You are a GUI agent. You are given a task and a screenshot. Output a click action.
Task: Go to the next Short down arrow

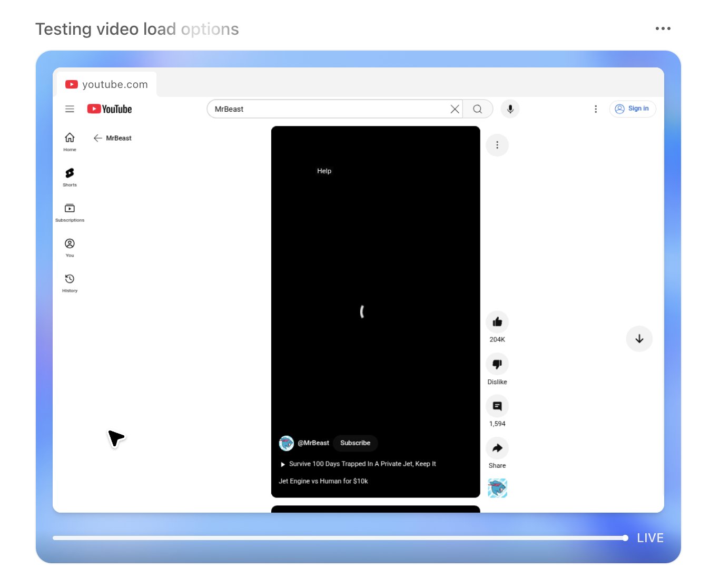[x=639, y=339]
